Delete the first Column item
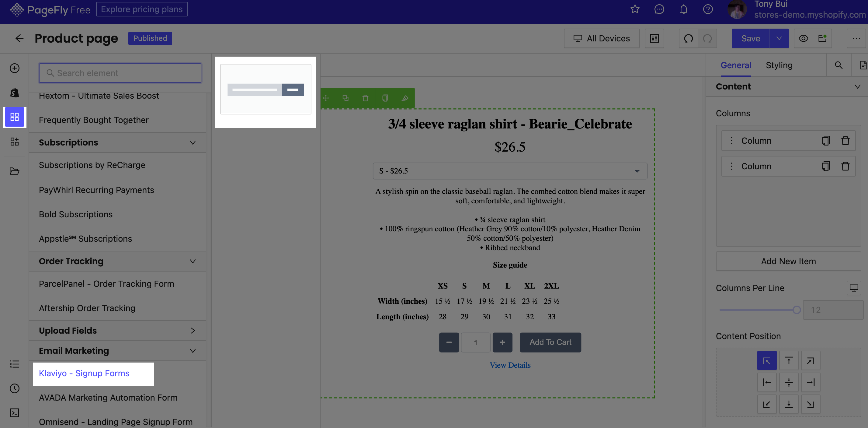 coord(845,141)
